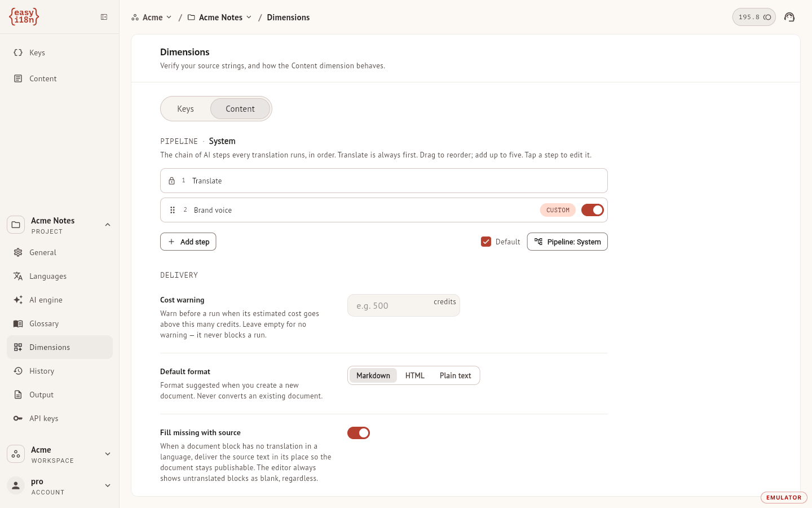Click the Acme workspace icon

click(16, 454)
